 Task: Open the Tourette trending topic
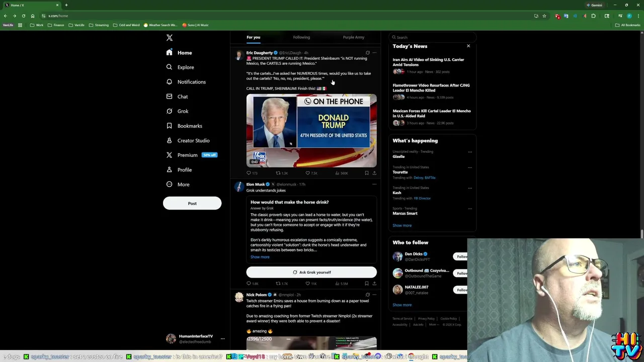click(400, 172)
